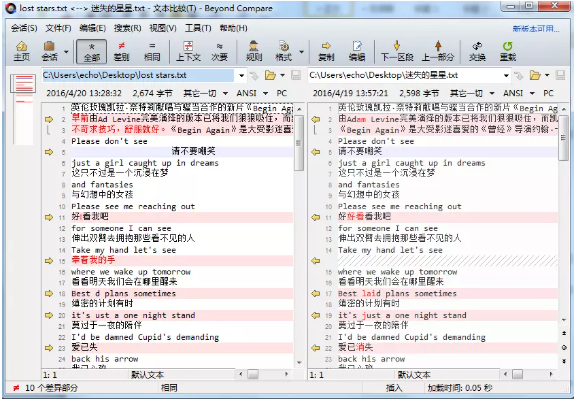
Task: Click right pane horizontal scrollbar thumb
Action: point(517,374)
